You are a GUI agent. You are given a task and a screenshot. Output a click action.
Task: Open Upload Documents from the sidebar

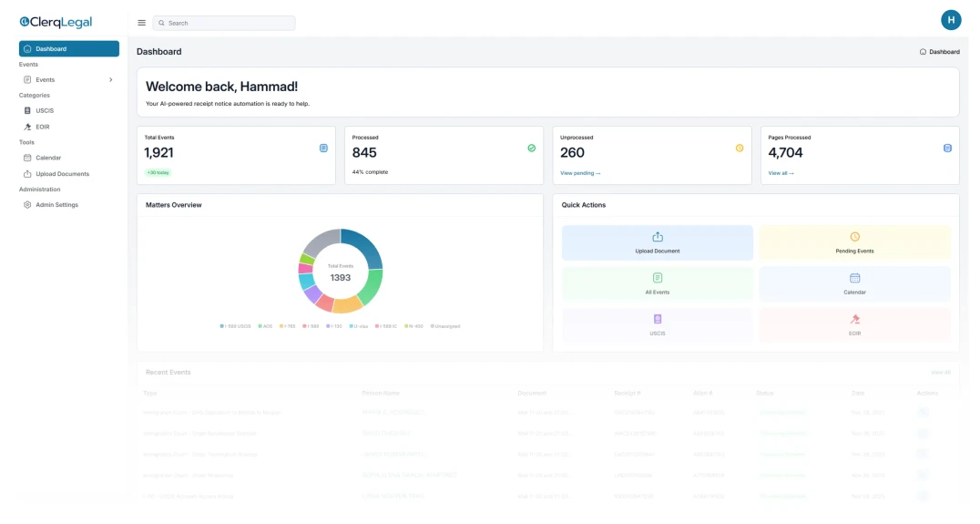62,174
